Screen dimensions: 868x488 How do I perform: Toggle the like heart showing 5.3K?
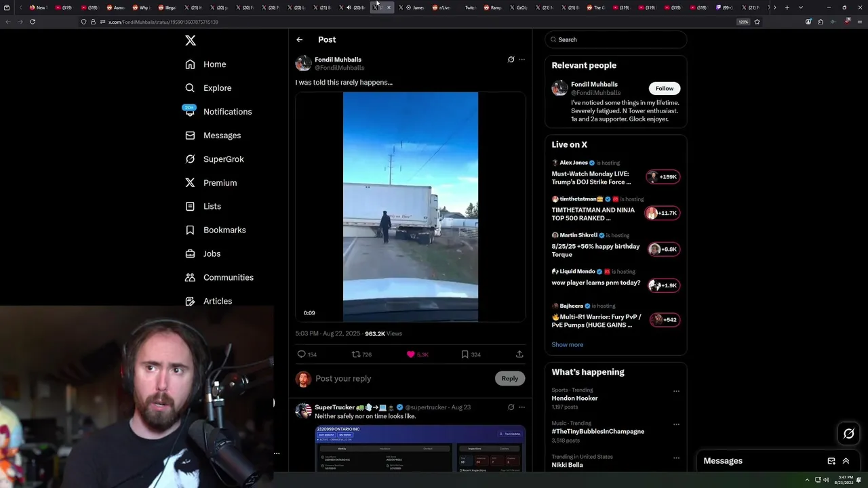(x=410, y=354)
